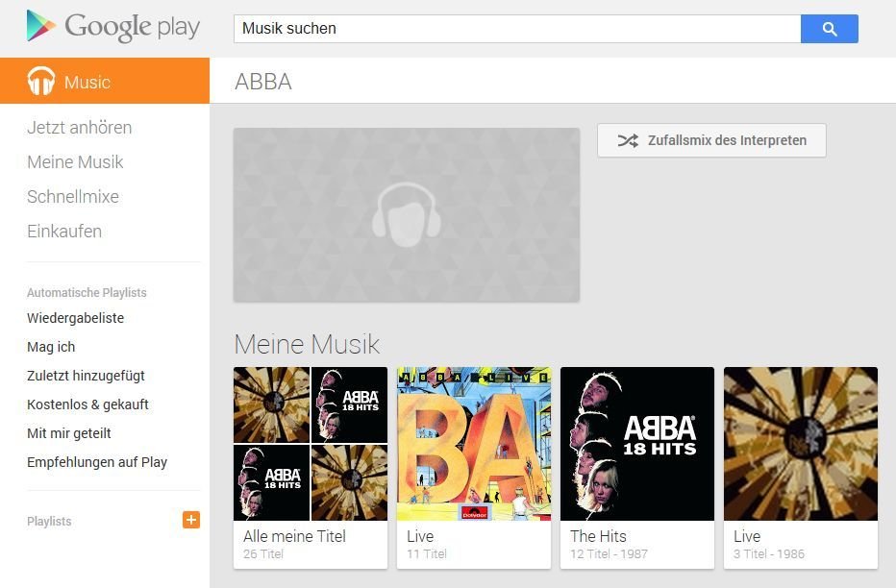Click the ABBA artist placeholder image

(407, 214)
